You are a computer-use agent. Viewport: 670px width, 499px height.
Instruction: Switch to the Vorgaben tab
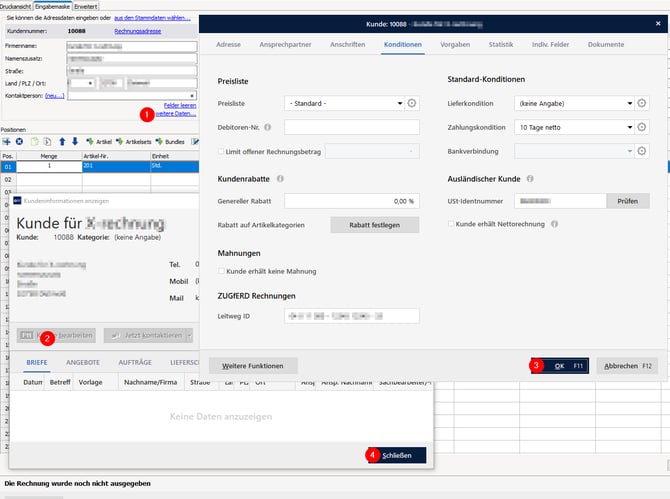tap(455, 44)
